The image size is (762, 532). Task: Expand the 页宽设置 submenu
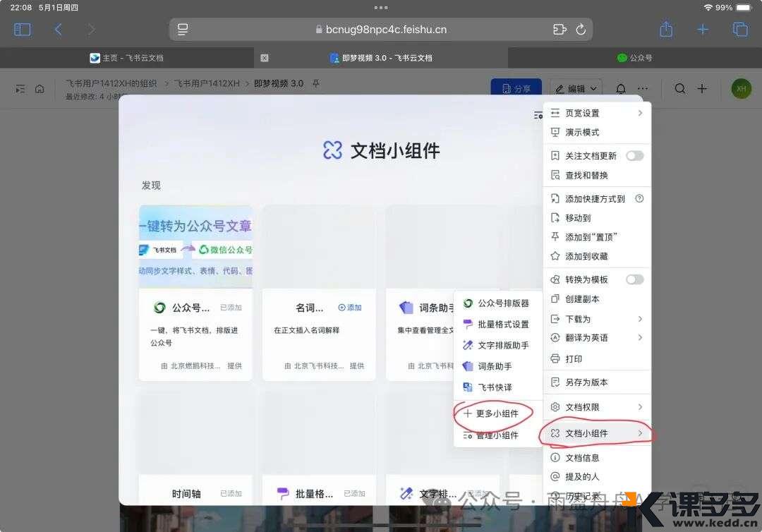click(596, 113)
